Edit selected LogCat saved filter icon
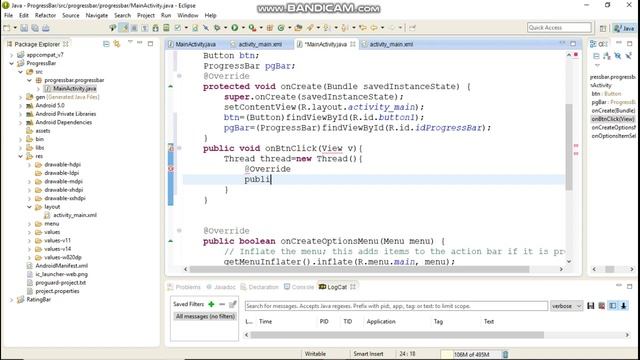The image size is (640, 360). tap(233, 304)
